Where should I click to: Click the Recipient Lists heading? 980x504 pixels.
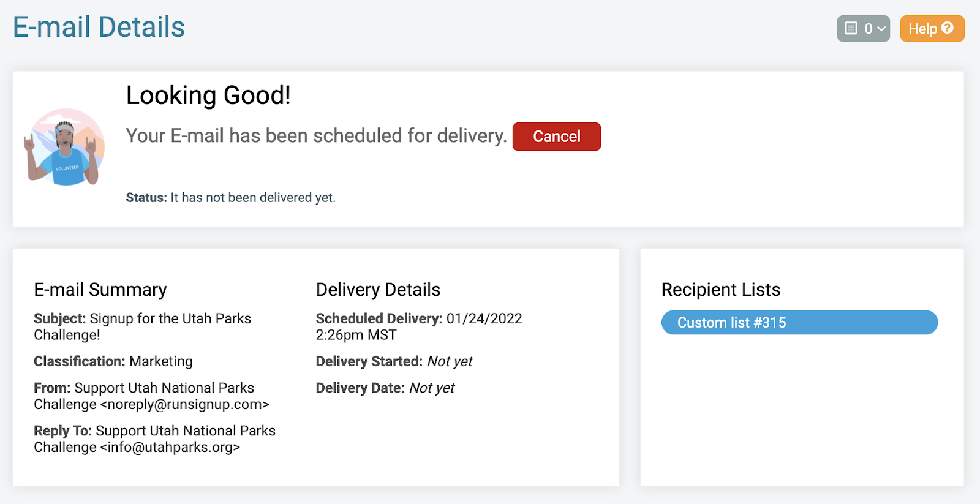[x=720, y=290]
